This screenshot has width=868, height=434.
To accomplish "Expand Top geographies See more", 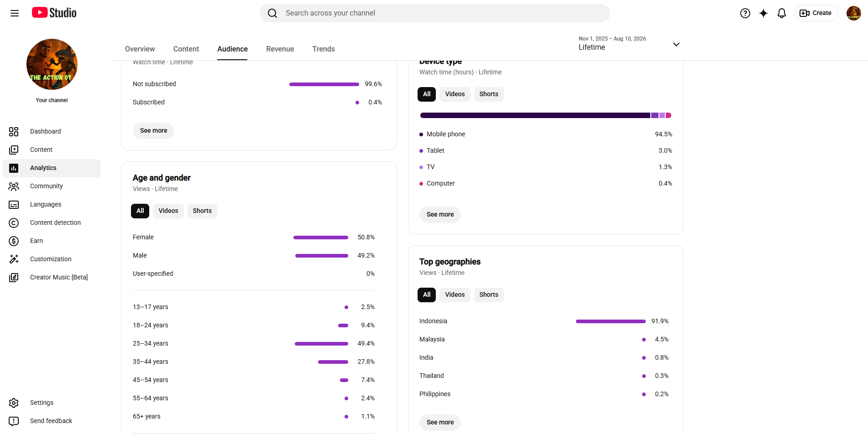I will coord(440,422).
